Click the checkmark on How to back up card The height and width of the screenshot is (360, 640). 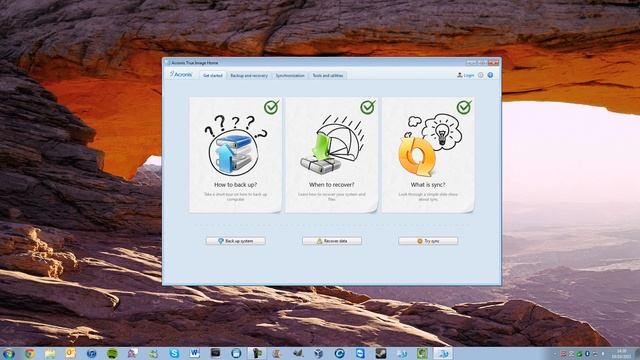tap(271, 107)
